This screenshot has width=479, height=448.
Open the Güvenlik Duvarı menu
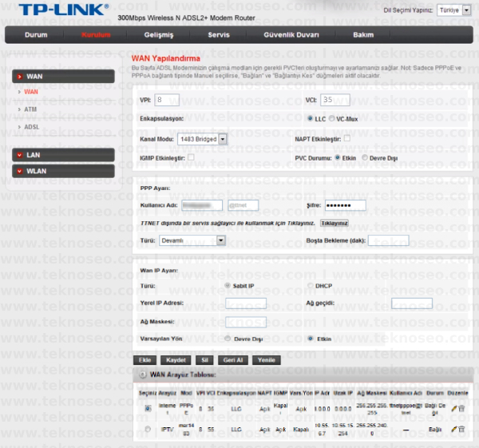tap(291, 35)
